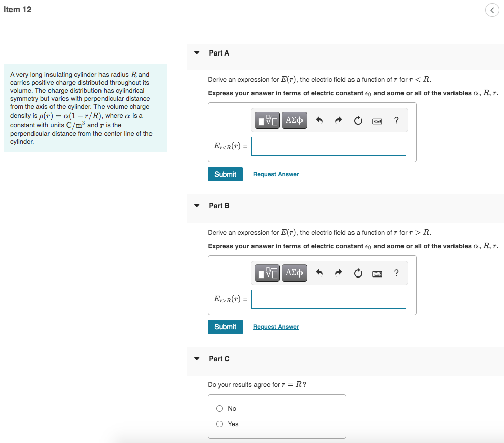
Task: Show keyboard shortcuts in Part A toolbar
Action: point(377,121)
